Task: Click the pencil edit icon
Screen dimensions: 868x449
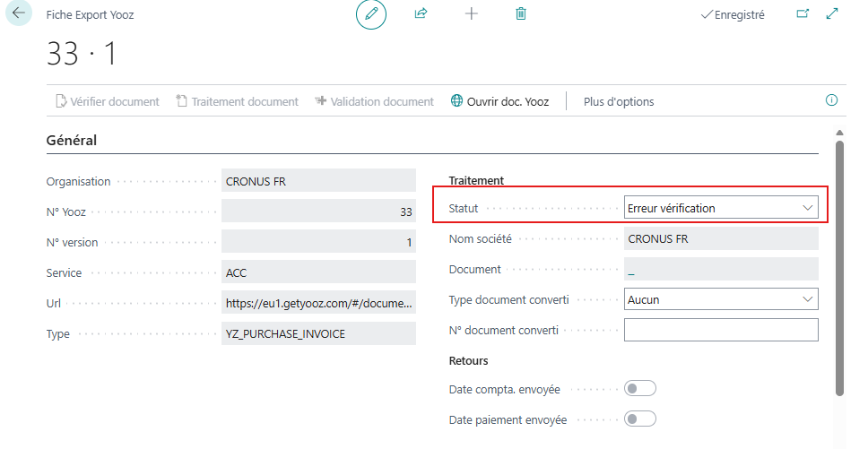Action: [370, 14]
